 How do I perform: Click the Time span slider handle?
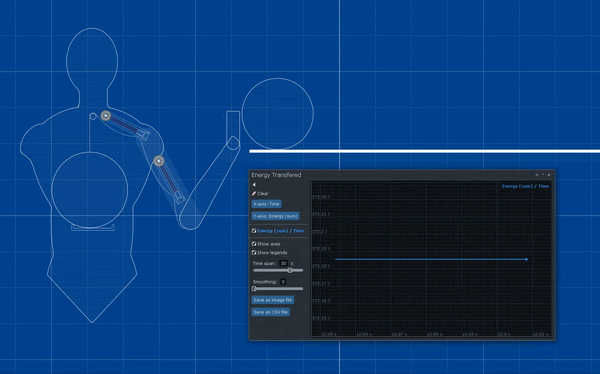[x=290, y=270]
